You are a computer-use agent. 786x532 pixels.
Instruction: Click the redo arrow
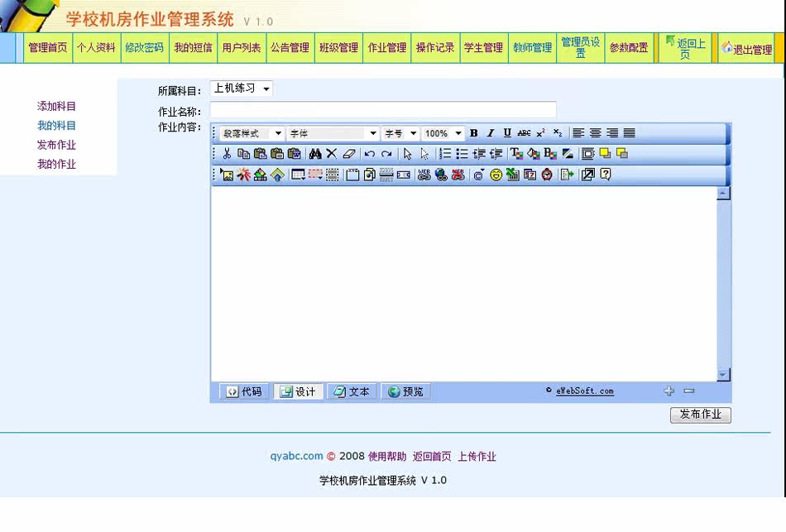(x=386, y=153)
